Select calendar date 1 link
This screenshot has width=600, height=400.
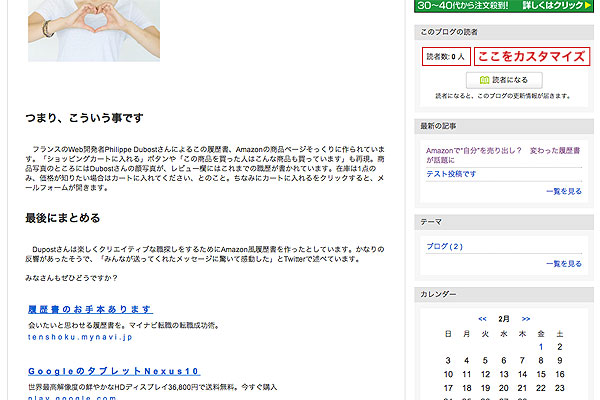541,347
